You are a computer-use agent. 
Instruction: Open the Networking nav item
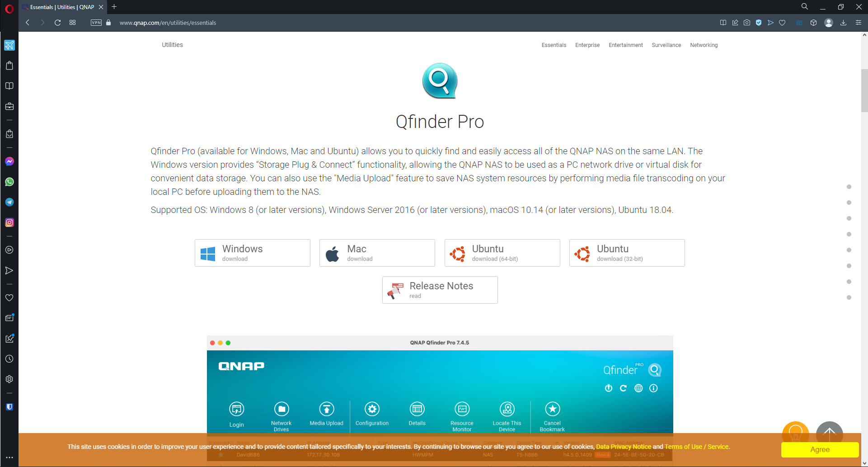click(704, 45)
